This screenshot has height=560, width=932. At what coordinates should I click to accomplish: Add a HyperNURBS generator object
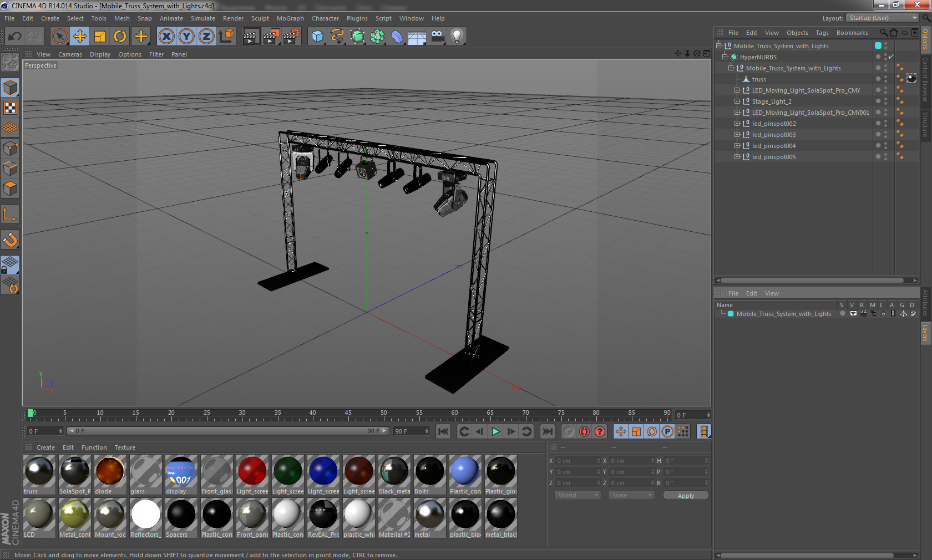click(x=357, y=37)
